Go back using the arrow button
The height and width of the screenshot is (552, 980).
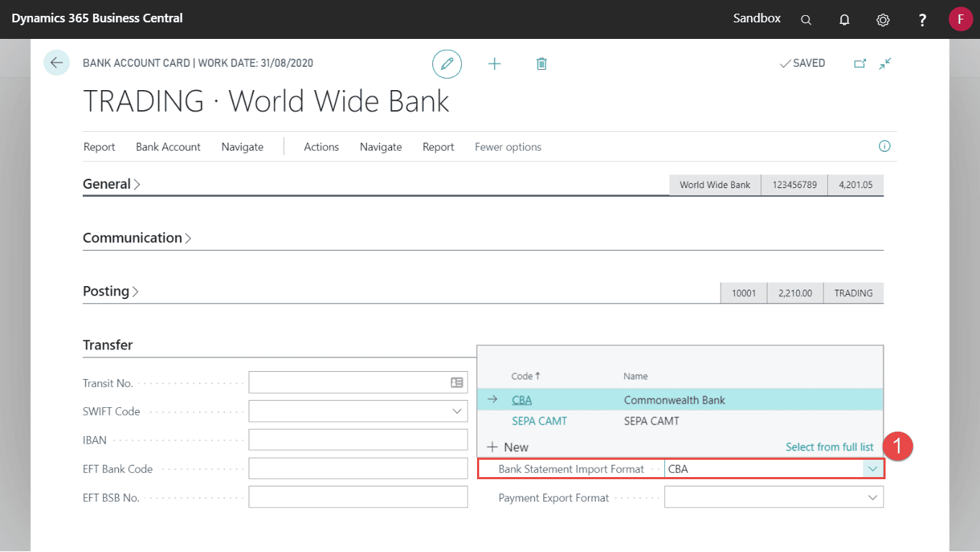click(x=56, y=63)
